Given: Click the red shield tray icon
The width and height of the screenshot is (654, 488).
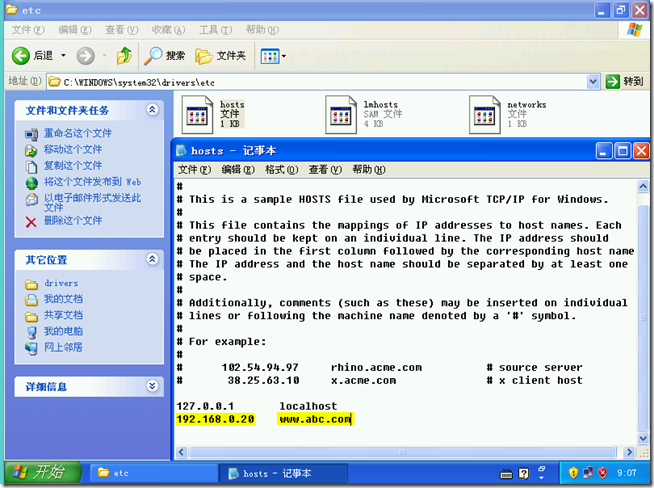Looking at the screenshot, I should point(603,473).
